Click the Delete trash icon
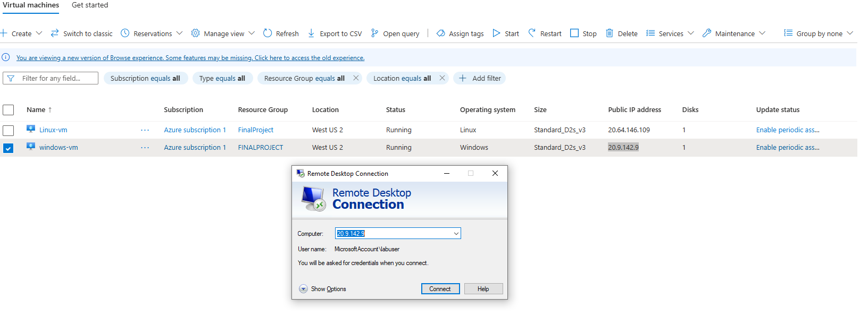Screen dimensions: 868x315 click(610, 33)
